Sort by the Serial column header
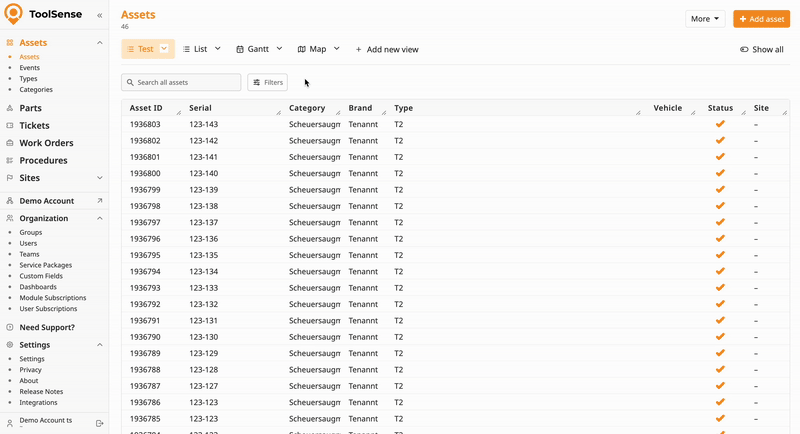The image size is (800, 434). click(x=200, y=108)
